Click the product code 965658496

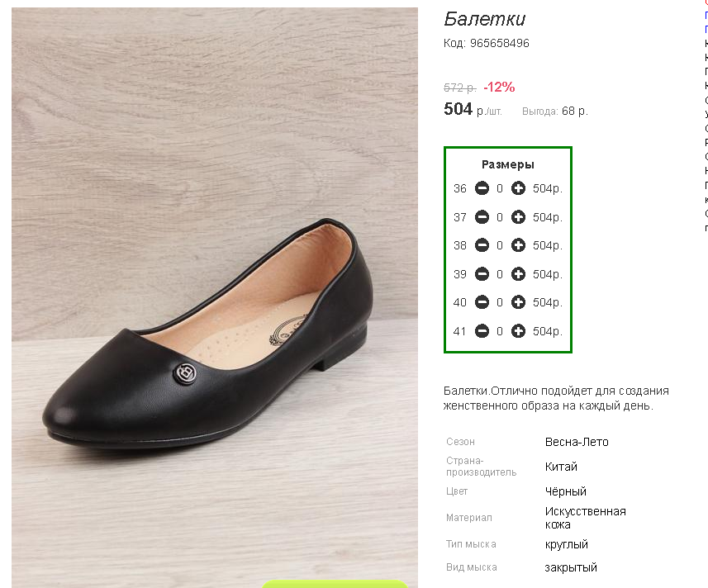point(499,43)
